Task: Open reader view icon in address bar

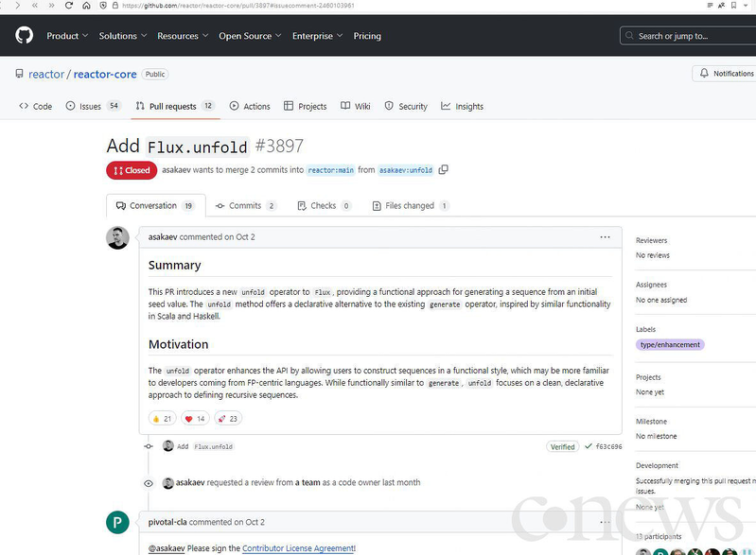Action: click(x=710, y=6)
